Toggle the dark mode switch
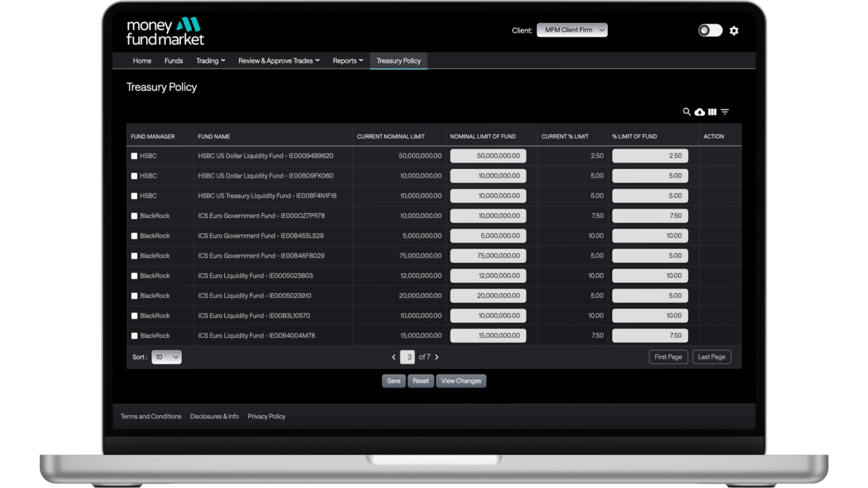This screenshot has height=488, width=868. [710, 31]
